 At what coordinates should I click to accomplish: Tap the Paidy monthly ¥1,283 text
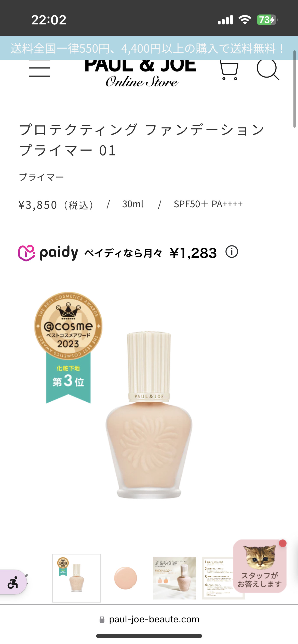(151, 253)
